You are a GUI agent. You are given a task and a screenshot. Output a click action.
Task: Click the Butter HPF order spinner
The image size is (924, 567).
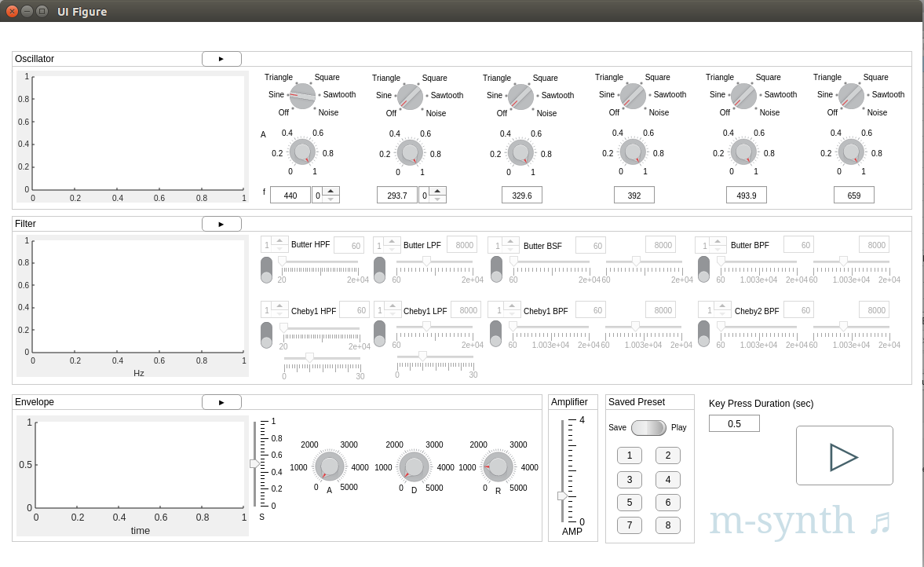tap(275, 244)
